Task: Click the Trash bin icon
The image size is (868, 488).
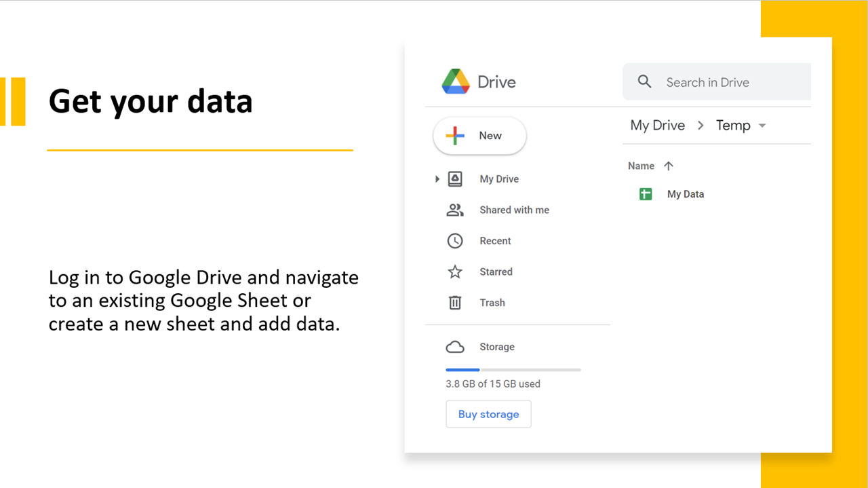Action: (455, 303)
